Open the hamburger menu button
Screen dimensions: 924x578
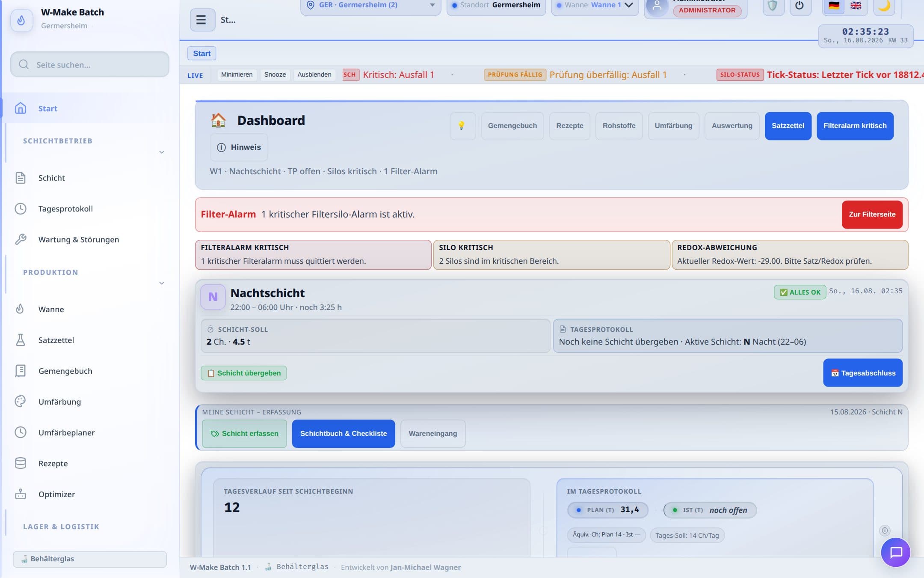tap(202, 20)
